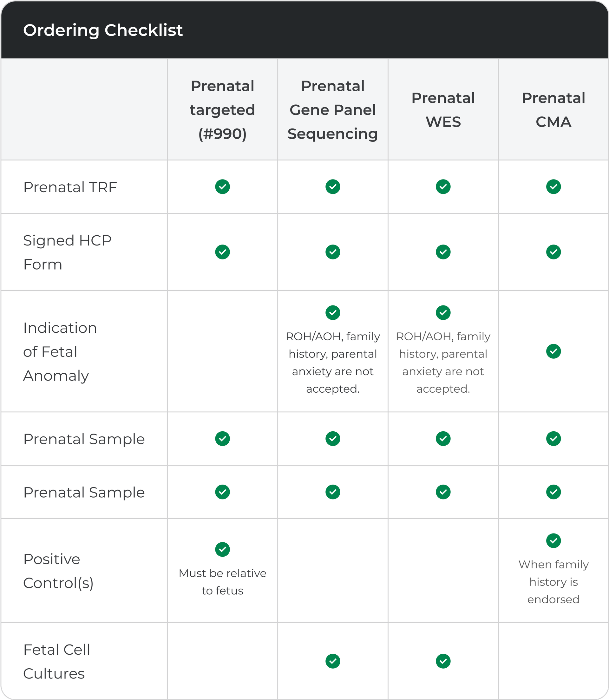Click the Ordering Checklist title
609x700 pixels.
click(x=103, y=30)
